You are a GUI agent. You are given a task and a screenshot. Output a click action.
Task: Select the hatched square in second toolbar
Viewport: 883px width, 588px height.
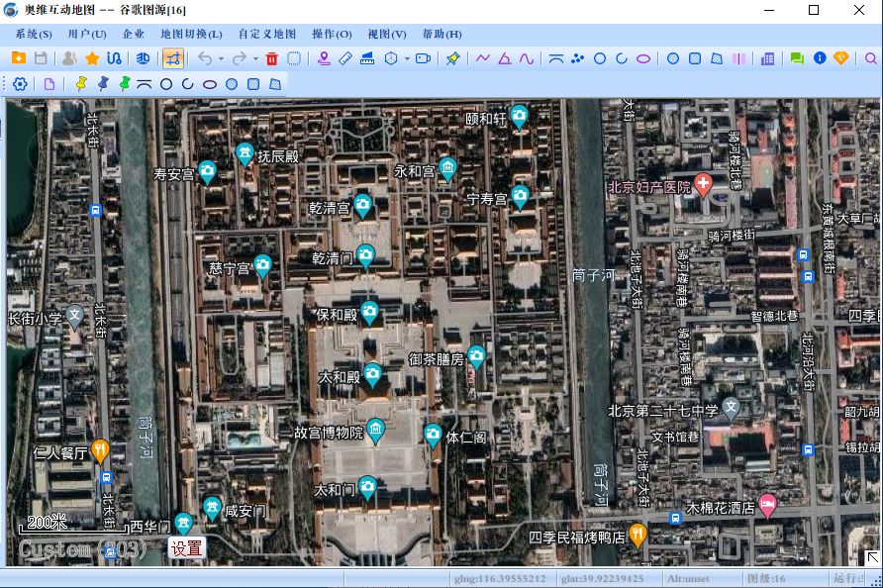pyautogui.click(x=253, y=84)
